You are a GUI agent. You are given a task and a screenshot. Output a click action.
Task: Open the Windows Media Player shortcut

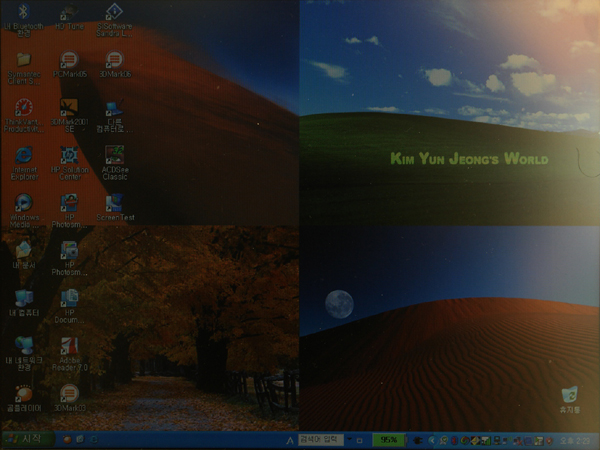click(24, 211)
